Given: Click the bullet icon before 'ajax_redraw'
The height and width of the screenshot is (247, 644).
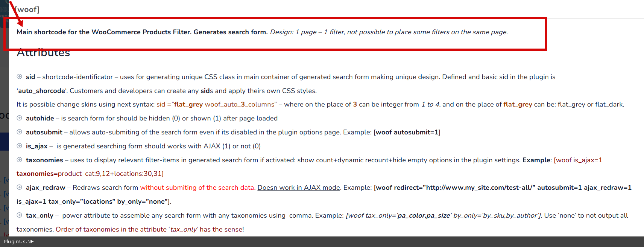Looking at the screenshot, I should pyautogui.click(x=19, y=187).
